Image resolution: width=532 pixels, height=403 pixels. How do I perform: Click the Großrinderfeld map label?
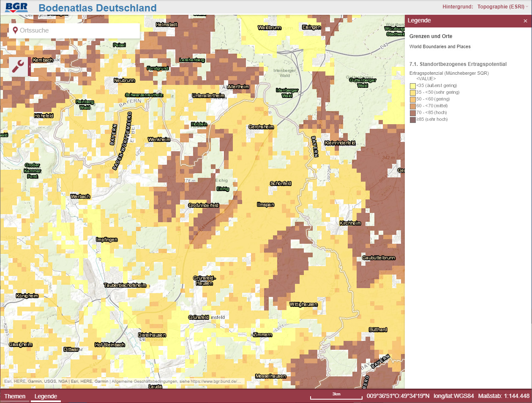click(204, 205)
